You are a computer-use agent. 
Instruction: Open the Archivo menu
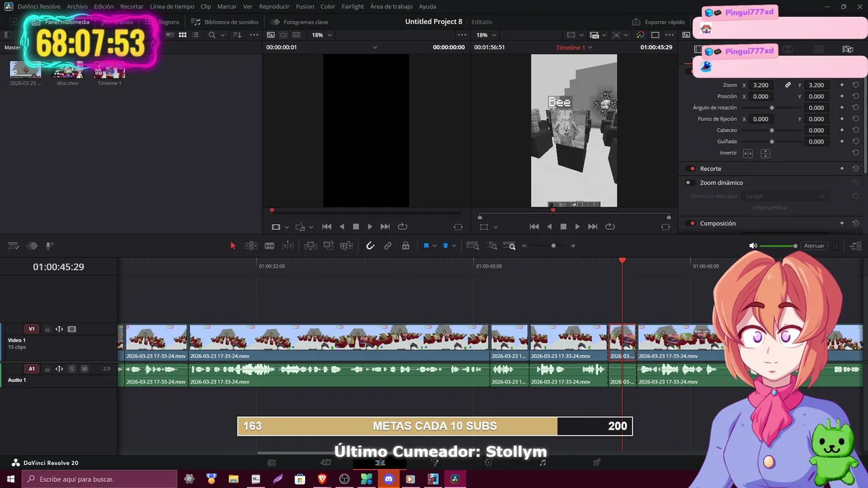click(x=77, y=6)
